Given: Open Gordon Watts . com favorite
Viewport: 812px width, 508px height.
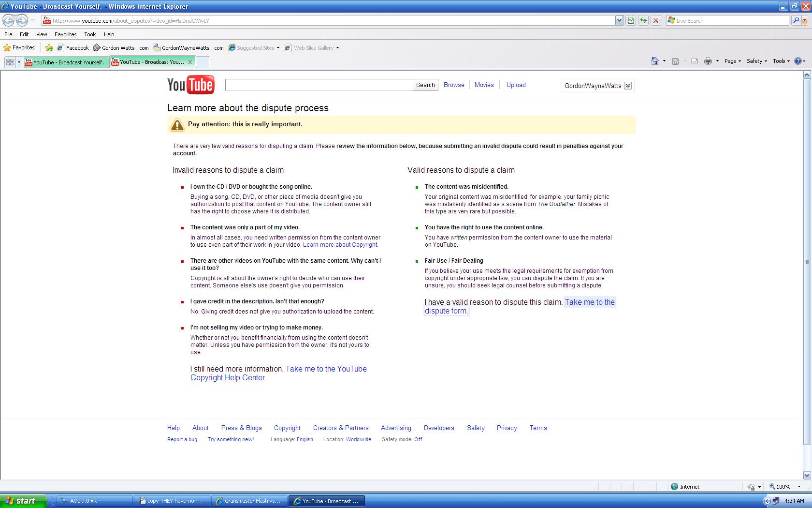Looking at the screenshot, I should 121,48.
